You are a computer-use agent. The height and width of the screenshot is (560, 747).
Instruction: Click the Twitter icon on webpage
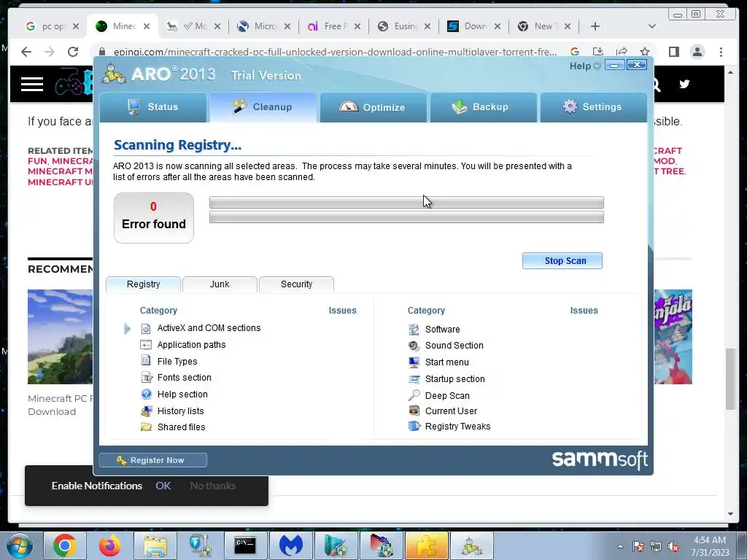click(684, 85)
